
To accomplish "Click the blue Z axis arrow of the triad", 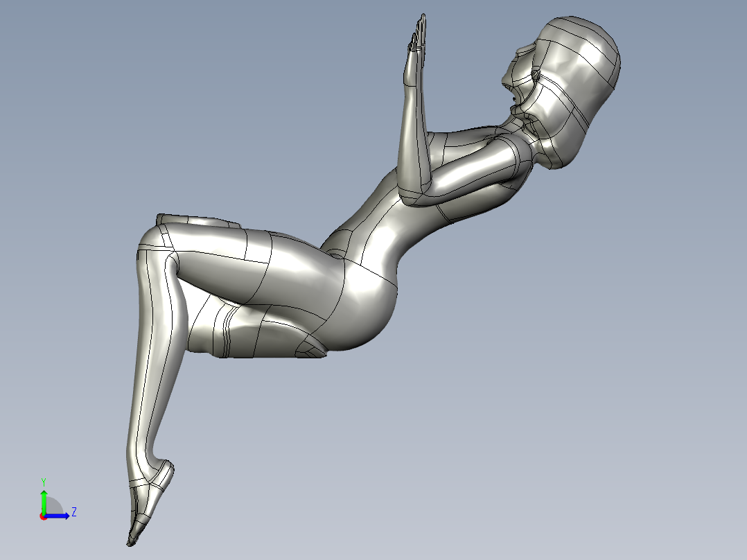I will pos(57,516).
